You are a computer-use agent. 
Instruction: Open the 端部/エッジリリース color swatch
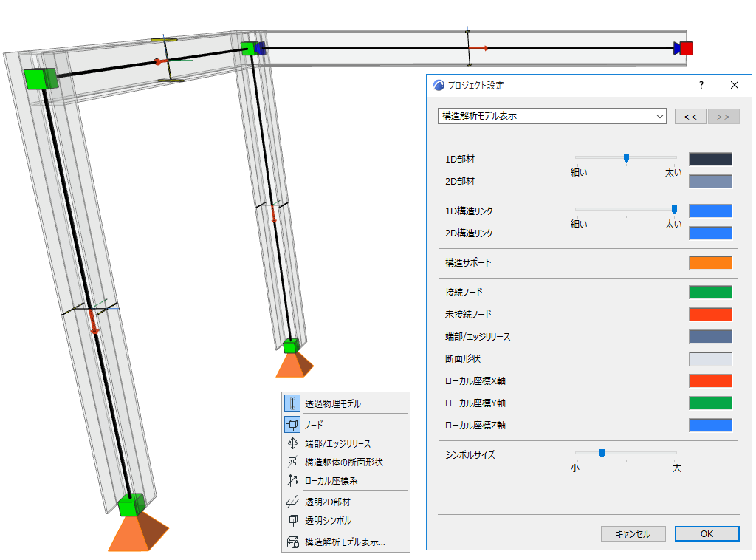[x=710, y=336]
